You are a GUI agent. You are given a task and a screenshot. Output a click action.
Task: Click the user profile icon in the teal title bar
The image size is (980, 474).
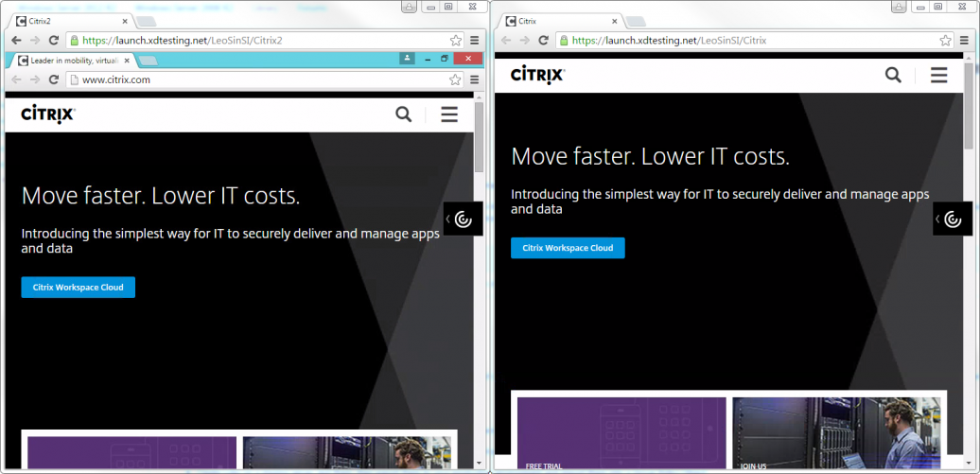click(x=407, y=59)
